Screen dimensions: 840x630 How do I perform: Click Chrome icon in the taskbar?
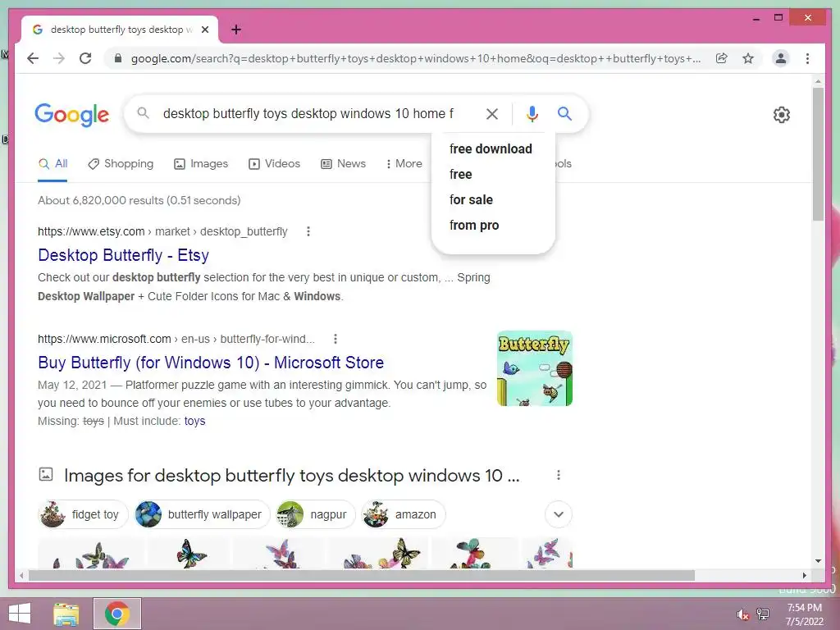117,614
